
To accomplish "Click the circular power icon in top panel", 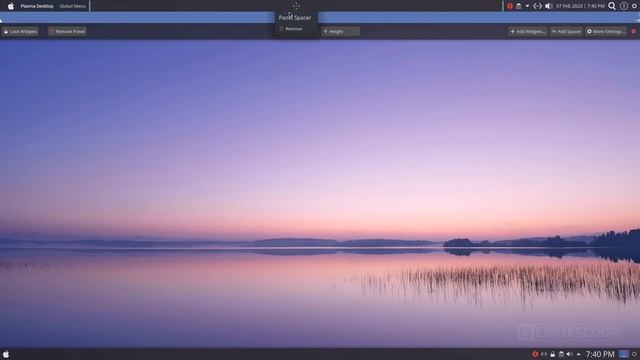I will [624, 6].
